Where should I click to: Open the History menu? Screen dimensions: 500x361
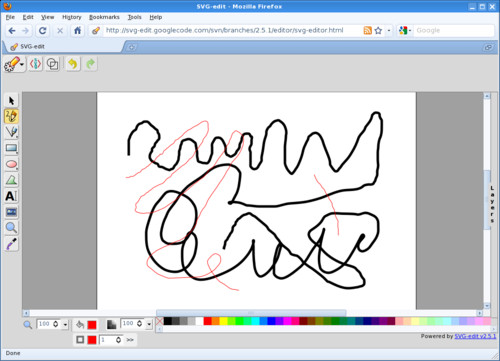point(72,17)
